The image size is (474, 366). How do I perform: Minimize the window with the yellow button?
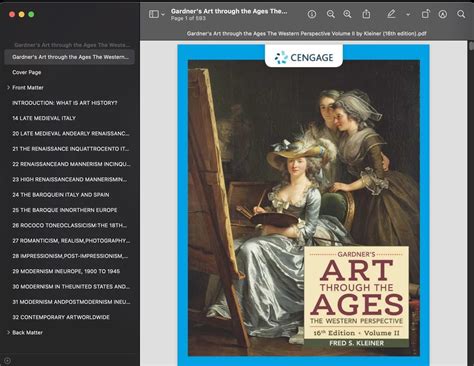[x=22, y=14]
